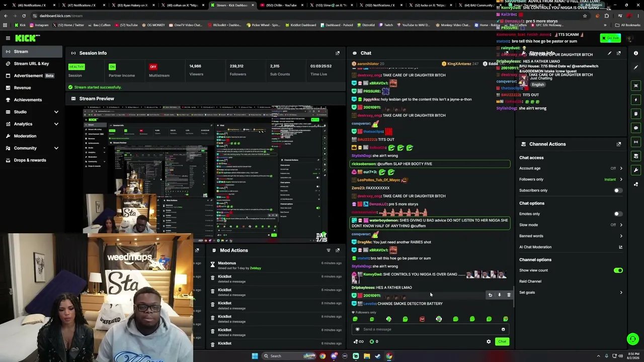Image resolution: width=644 pixels, height=362 pixels.
Task: Toggle Subscribers only chat
Action: click(618, 191)
